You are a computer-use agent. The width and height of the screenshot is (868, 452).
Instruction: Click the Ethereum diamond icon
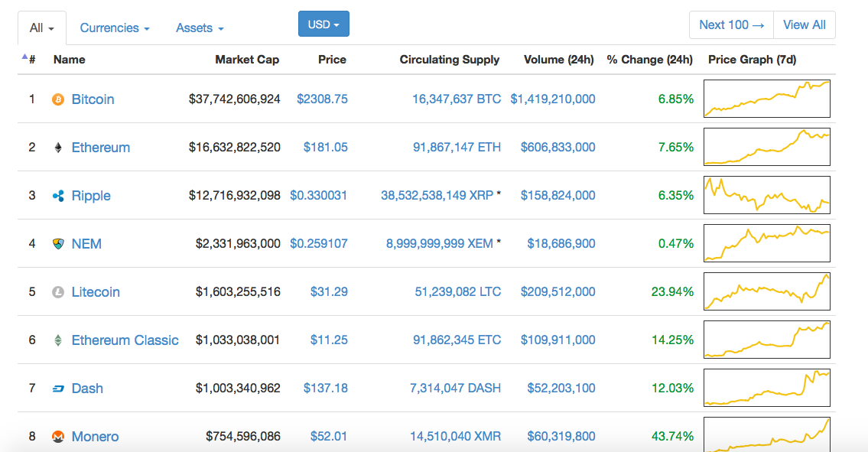click(58, 148)
